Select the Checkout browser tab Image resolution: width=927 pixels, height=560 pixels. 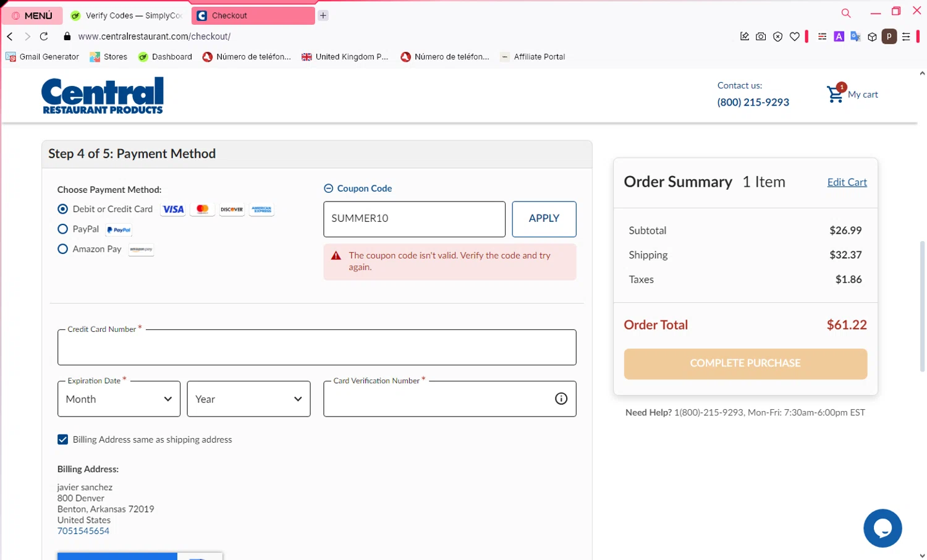[253, 15]
